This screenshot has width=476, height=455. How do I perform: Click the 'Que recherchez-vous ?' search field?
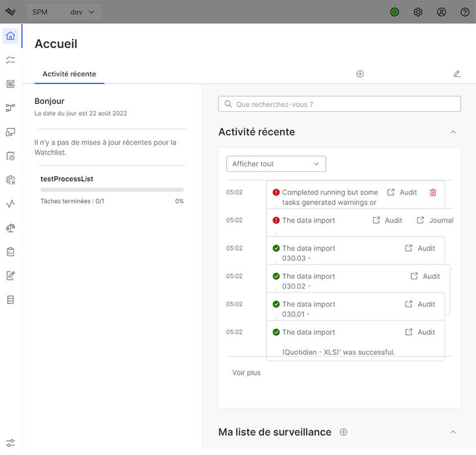click(339, 104)
